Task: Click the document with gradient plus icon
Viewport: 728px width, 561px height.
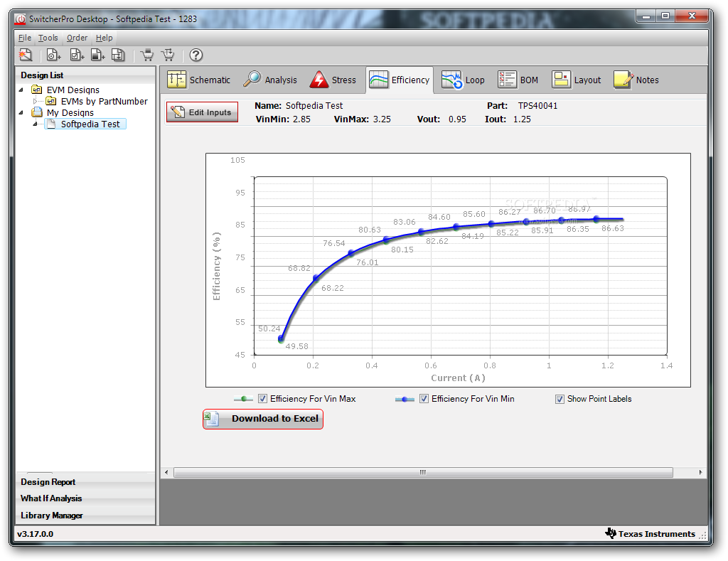Action: tap(97, 55)
